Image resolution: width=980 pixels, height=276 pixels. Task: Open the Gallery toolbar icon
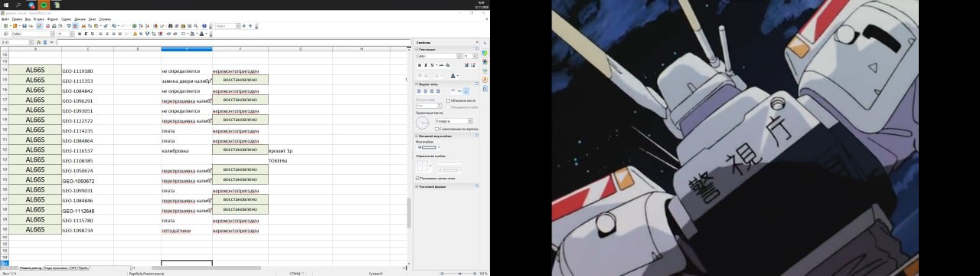(x=183, y=26)
